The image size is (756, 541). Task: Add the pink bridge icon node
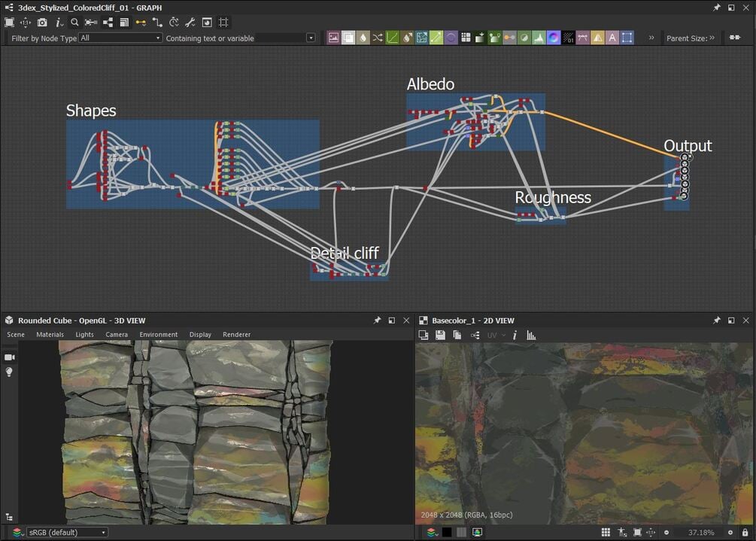tap(583, 38)
